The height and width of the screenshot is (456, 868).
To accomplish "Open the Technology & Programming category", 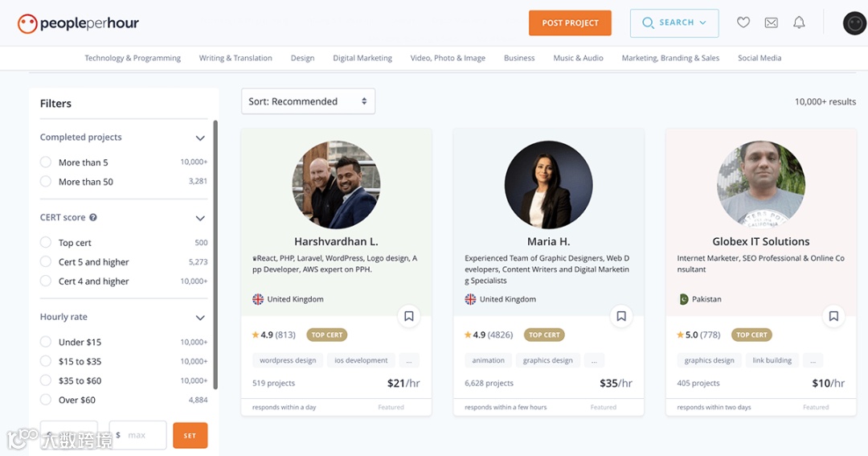I will (133, 58).
